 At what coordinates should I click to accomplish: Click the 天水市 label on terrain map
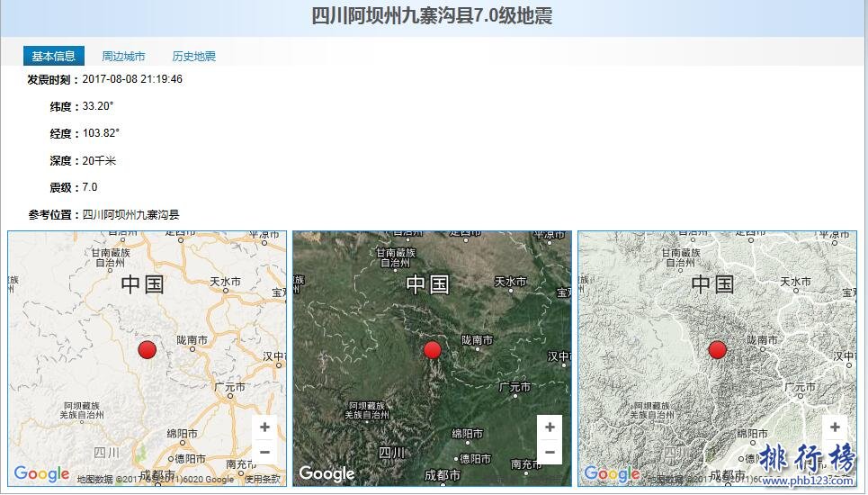tap(795, 282)
